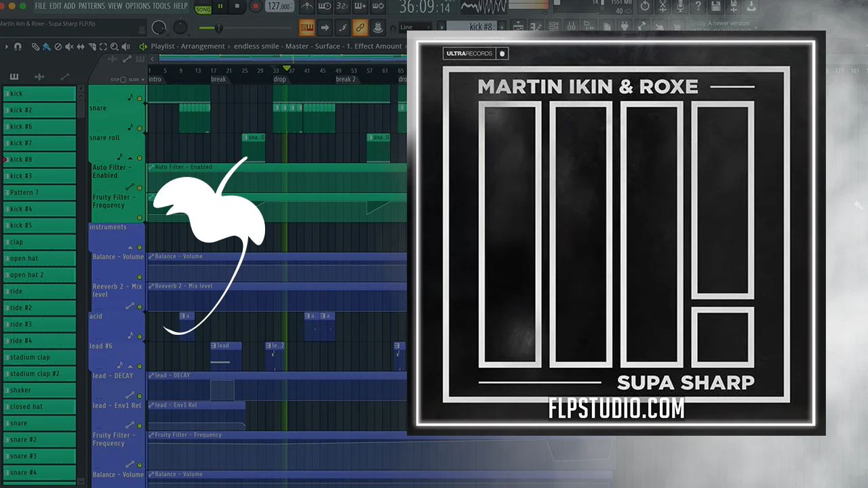This screenshot has height=488, width=868.
Task: Click the help question mark icon
Action: [698, 7]
